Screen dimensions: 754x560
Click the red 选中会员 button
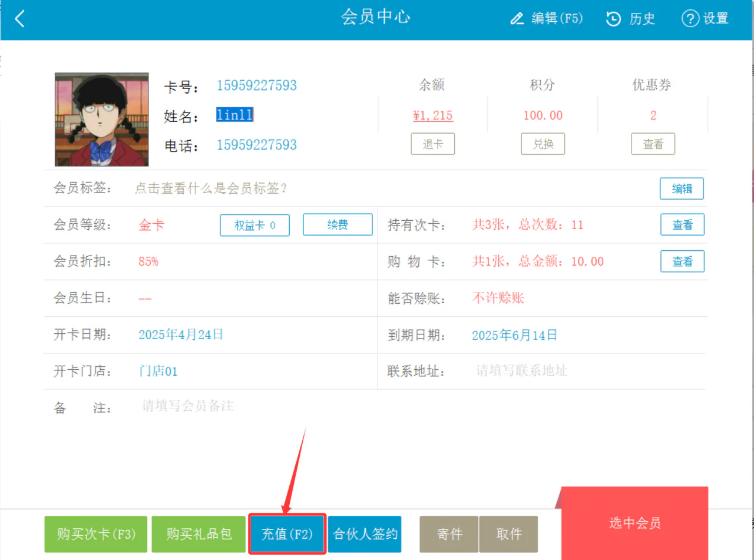point(634,523)
